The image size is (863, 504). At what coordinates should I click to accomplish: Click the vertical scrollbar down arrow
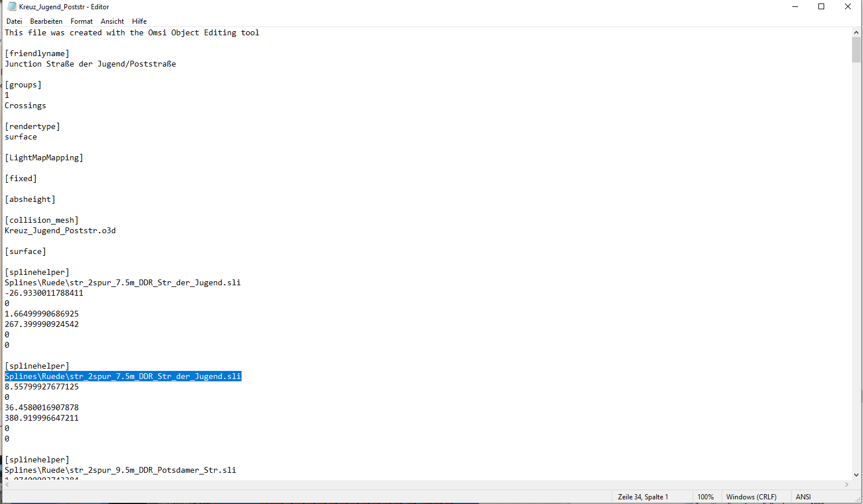point(856,475)
